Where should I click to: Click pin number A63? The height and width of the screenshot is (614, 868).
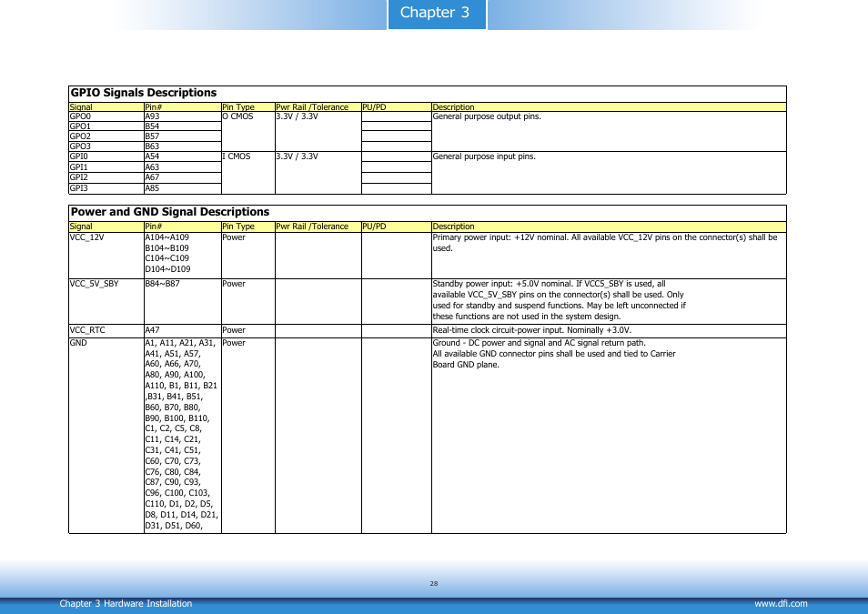point(152,167)
